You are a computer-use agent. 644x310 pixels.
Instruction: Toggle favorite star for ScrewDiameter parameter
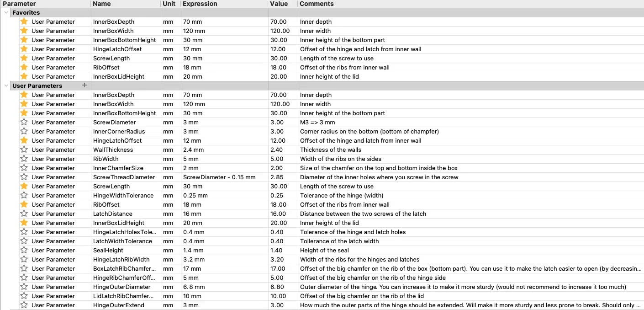(24, 122)
